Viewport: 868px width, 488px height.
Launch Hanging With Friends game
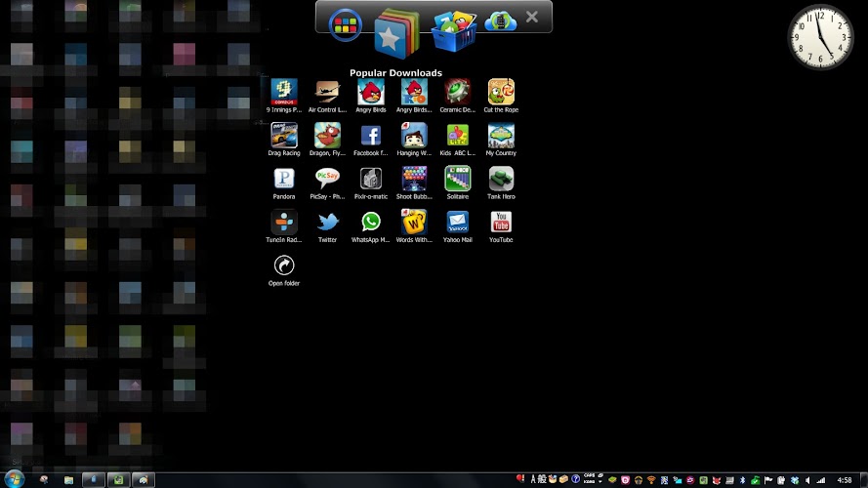point(414,139)
